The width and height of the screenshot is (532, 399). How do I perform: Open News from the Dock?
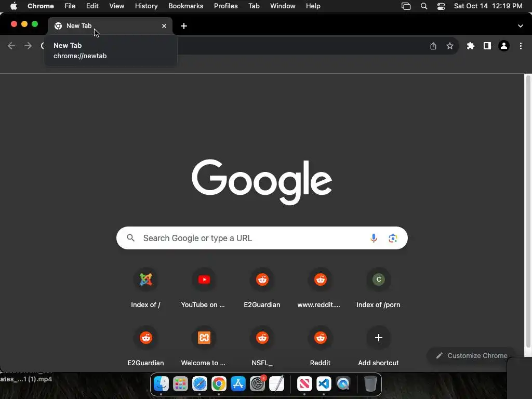(304, 384)
